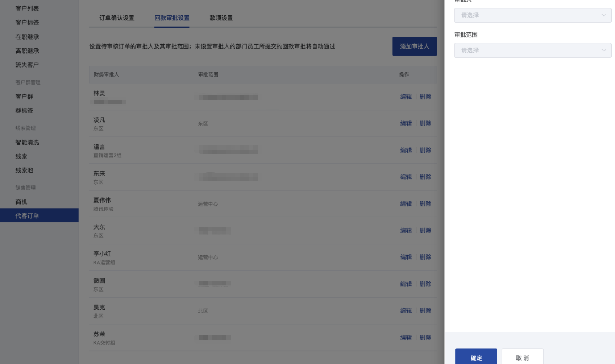Delete approver 温言 row
615x364 pixels.
click(425, 150)
